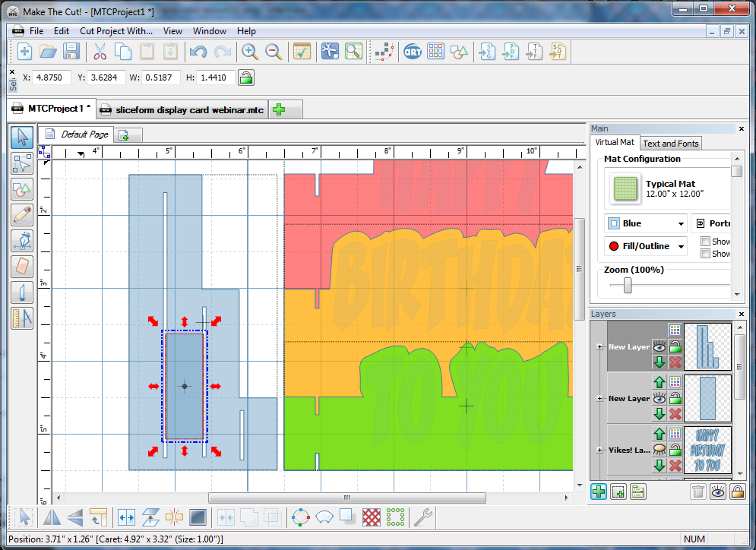The width and height of the screenshot is (756, 550).
Task: Select the Pencil draw tool
Action: 22,215
